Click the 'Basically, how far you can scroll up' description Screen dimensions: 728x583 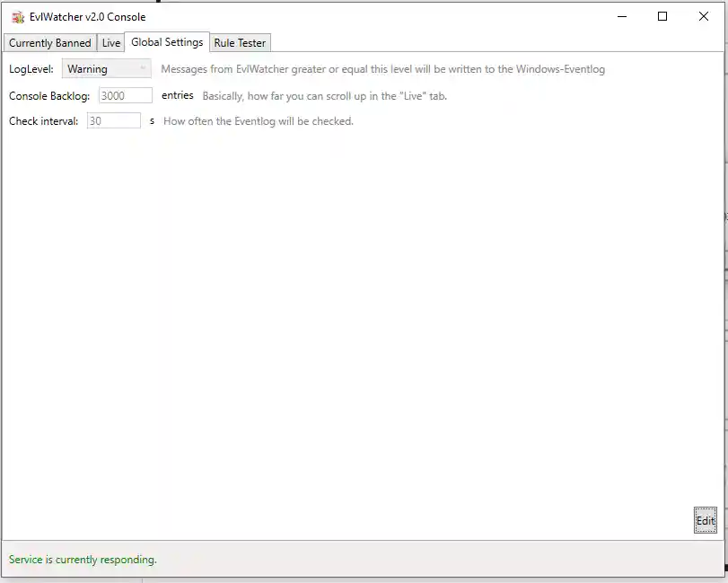325,96
